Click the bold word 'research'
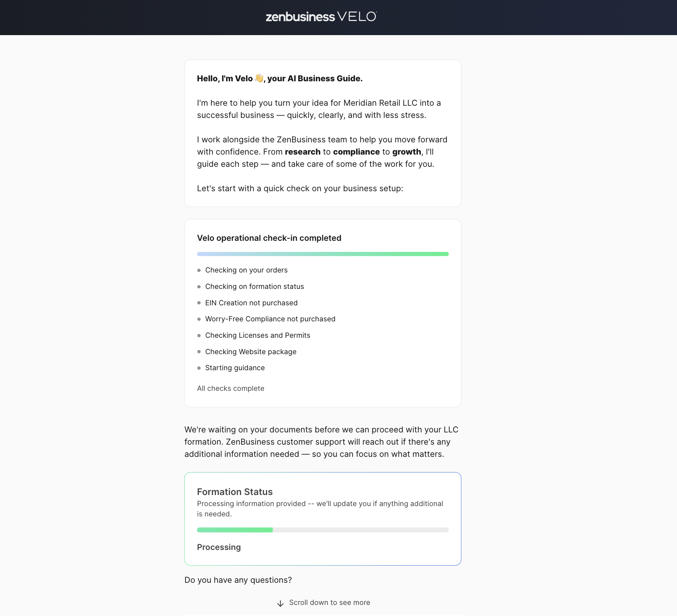Screen dimensions: 677x616 tap(303, 152)
